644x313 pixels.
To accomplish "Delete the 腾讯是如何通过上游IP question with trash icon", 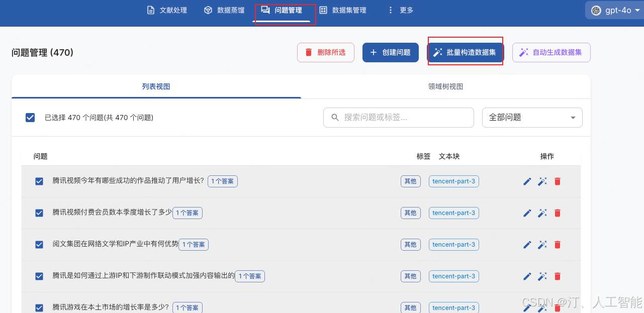I will 557,276.
